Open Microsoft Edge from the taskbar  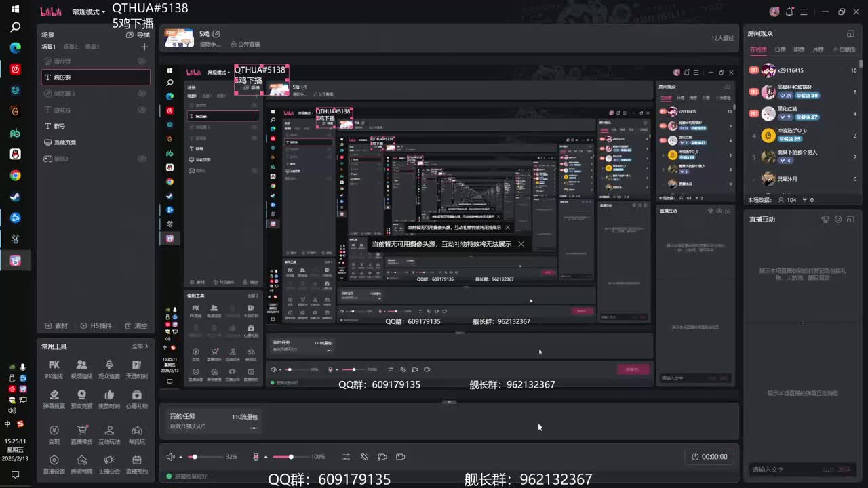click(15, 47)
